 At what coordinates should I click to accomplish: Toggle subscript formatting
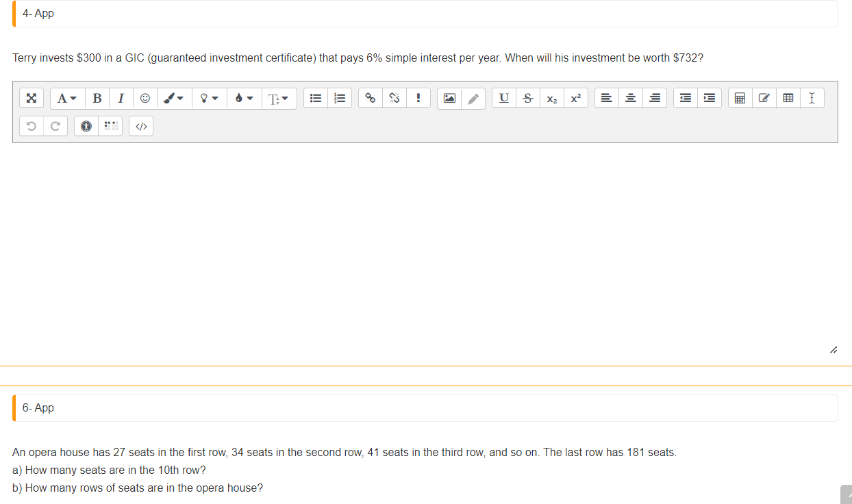(551, 99)
